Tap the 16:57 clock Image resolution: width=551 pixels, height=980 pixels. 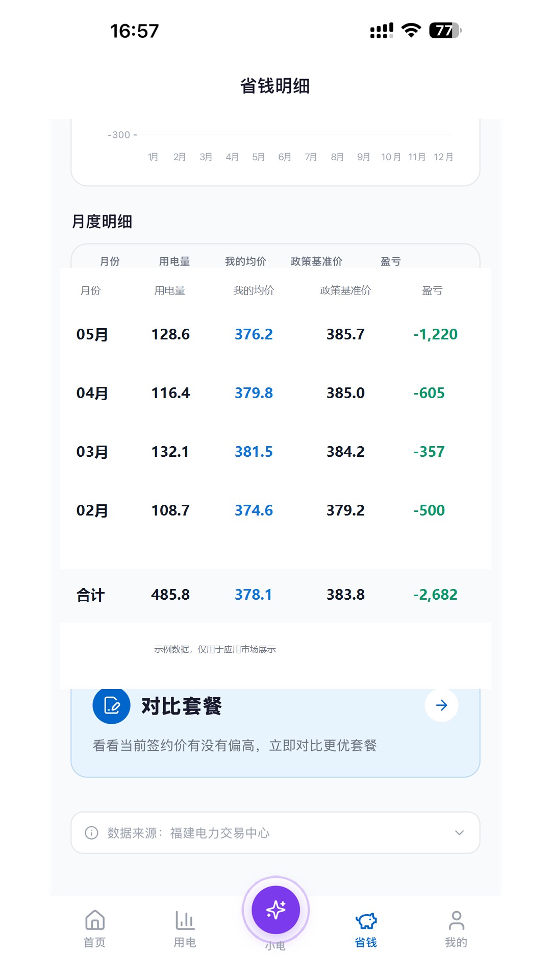135,31
